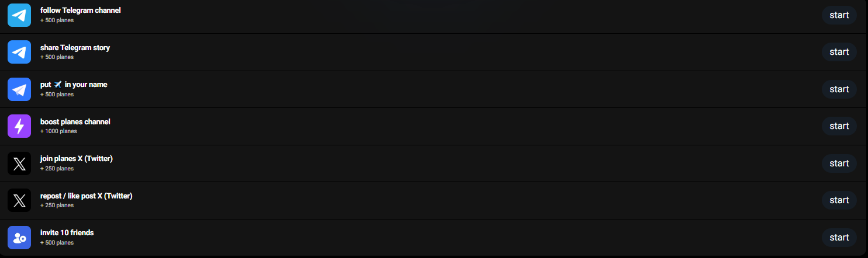The height and width of the screenshot is (258, 868).
Task: Click the Telegram icon next to share Telegram story
Action: pyautogui.click(x=19, y=52)
